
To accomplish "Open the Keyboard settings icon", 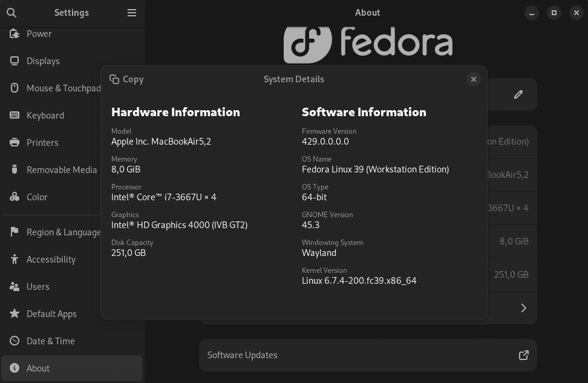I will tap(15, 115).
